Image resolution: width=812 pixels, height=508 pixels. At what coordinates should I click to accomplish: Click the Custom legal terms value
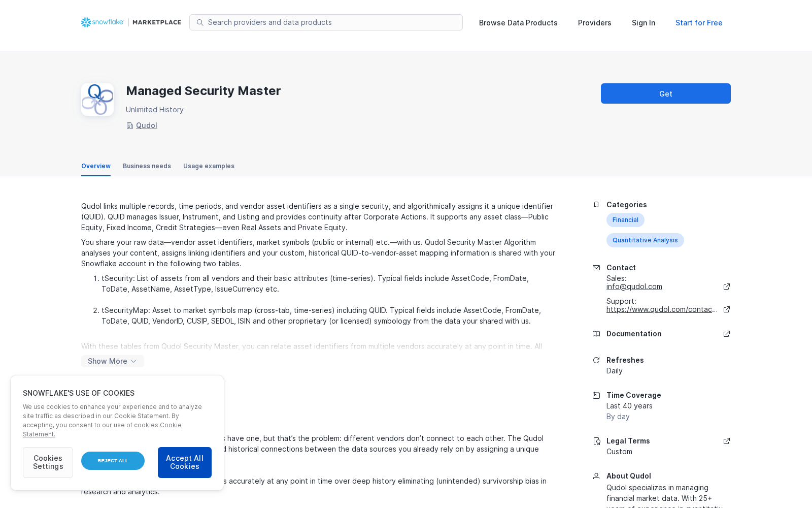(x=619, y=452)
